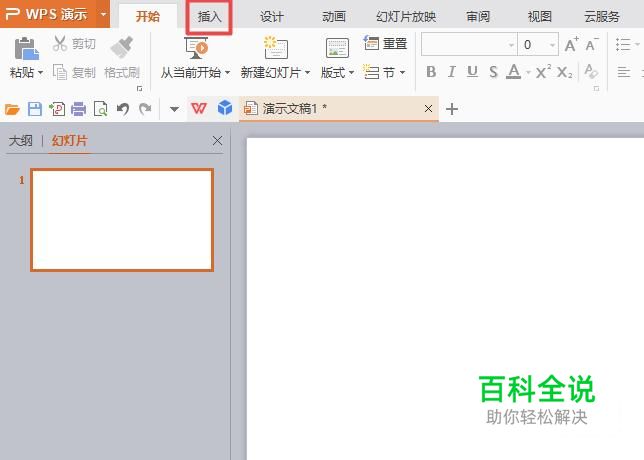
Task: Toggle subscript X₂ formatting
Action: coord(565,73)
